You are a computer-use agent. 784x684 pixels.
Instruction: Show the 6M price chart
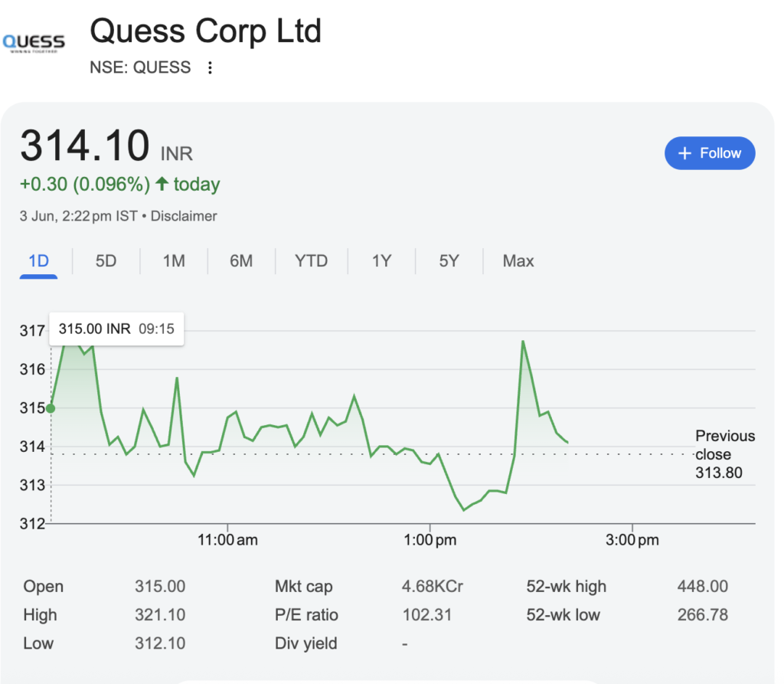(241, 261)
